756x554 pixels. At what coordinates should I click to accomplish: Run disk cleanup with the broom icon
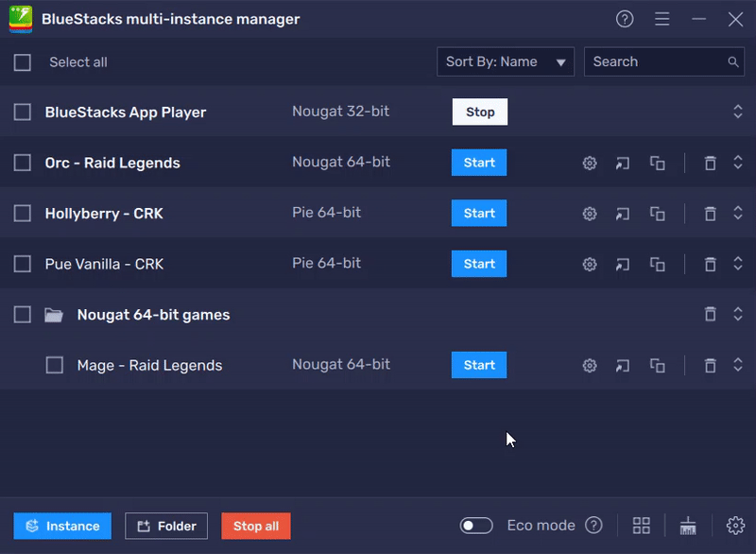coord(688,526)
